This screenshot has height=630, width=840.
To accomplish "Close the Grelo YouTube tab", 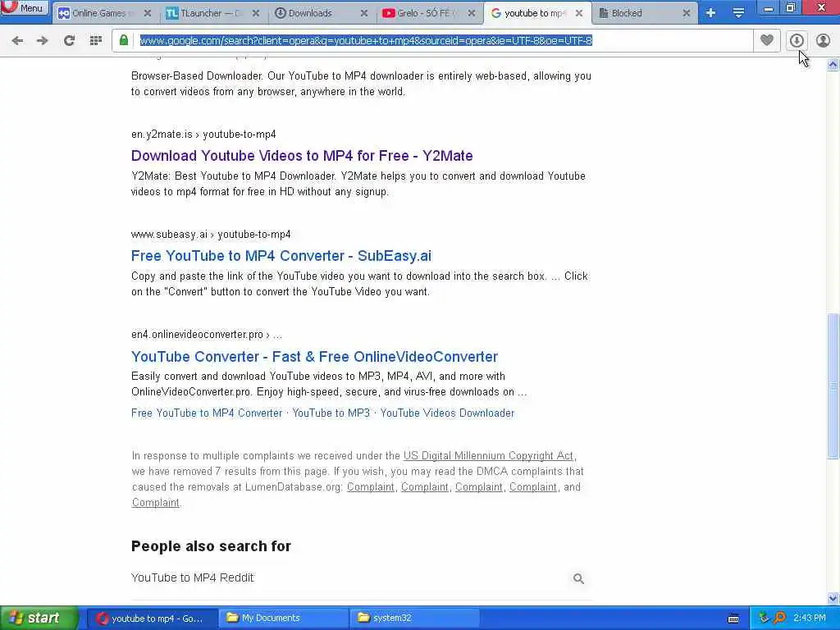I will pyautogui.click(x=472, y=13).
